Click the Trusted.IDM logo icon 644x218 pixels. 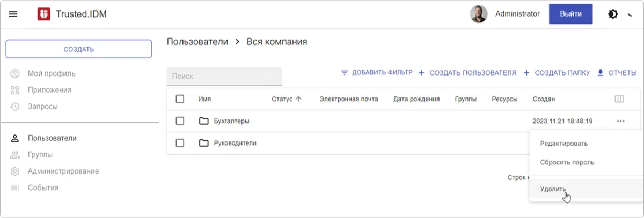click(x=43, y=14)
